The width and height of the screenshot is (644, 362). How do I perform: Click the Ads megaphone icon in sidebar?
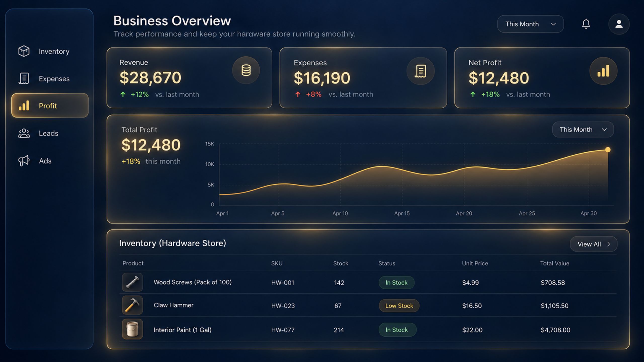pyautogui.click(x=24, y=161)
